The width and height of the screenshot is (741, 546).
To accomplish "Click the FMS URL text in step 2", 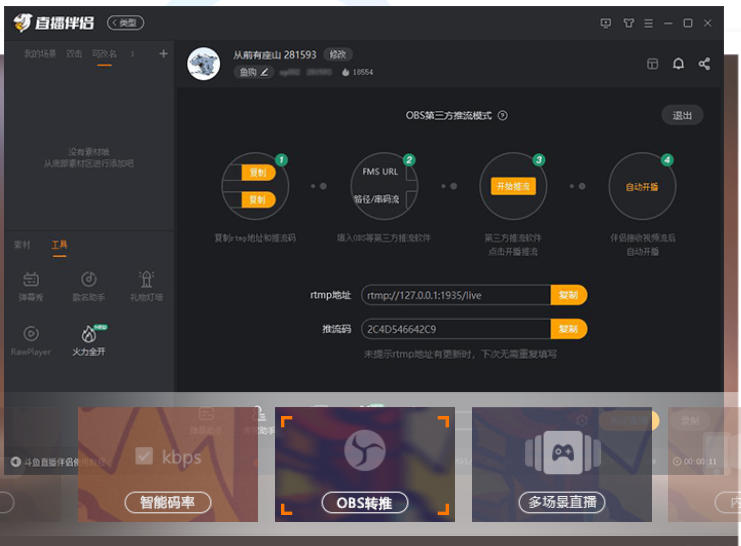I will click(x=380, y=172).
